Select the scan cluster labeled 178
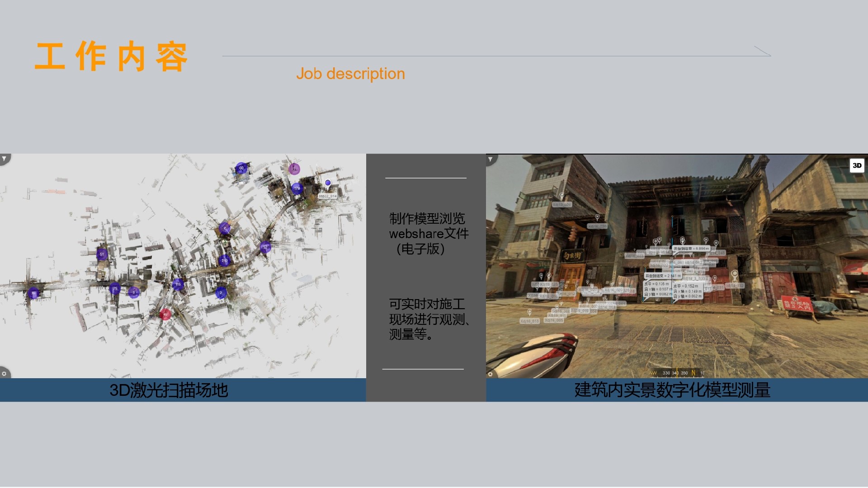This screenshot has width=868, height=488. (x=297, y=188)
